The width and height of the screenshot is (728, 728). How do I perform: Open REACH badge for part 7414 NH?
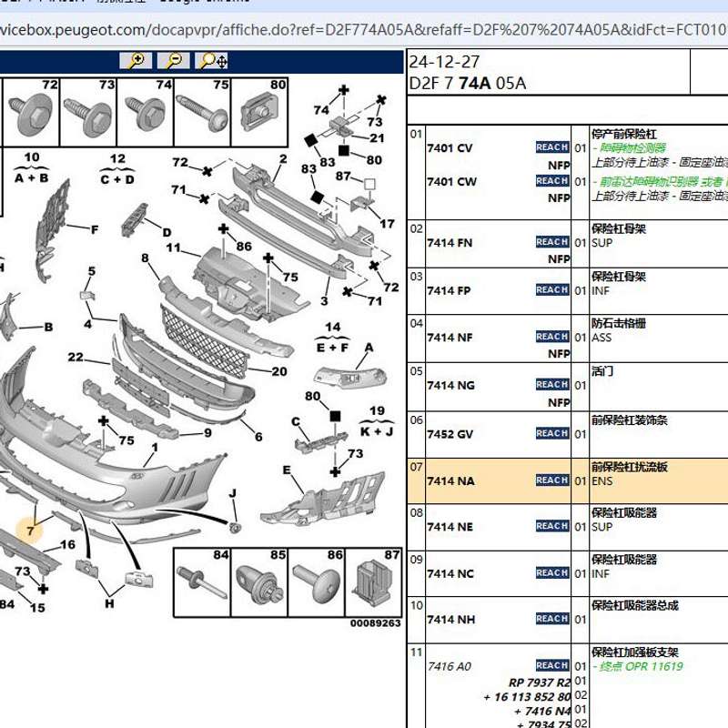click(x=552, y=619)
